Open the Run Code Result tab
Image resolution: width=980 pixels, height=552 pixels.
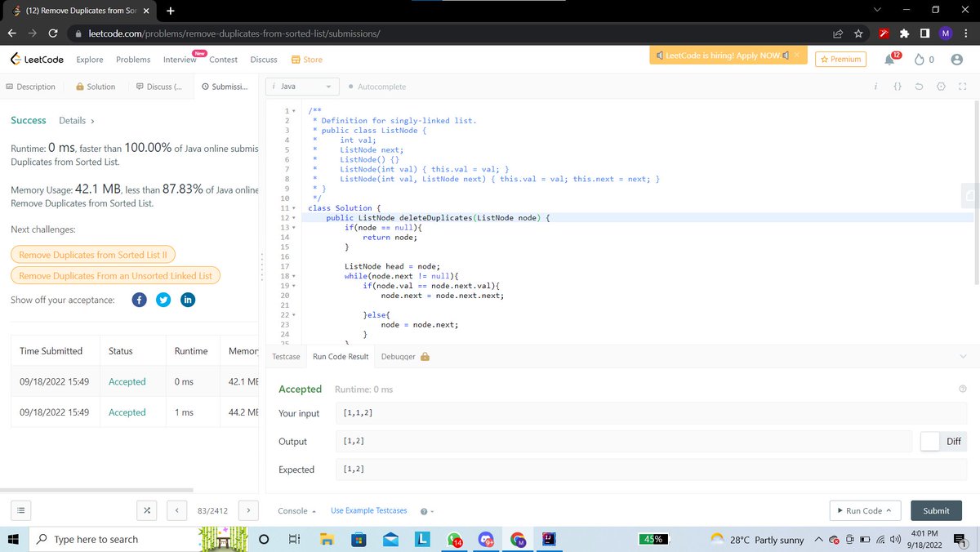click(x=341, y=357)
